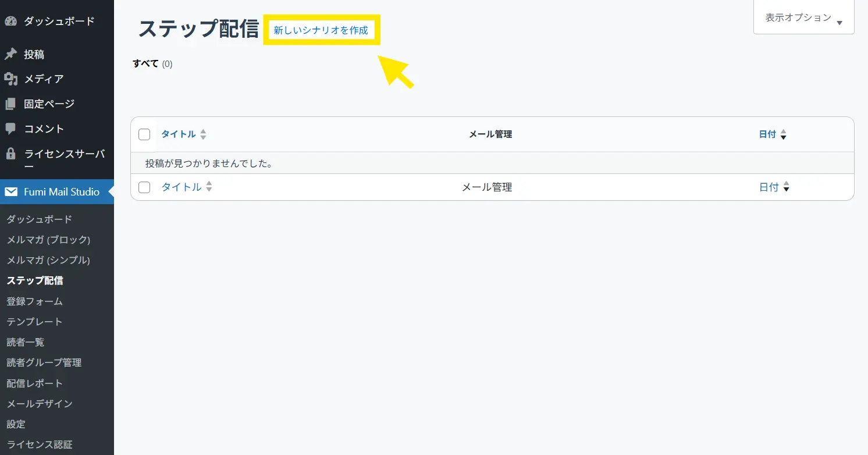Screen dimensions: 868x455
Task: Sort by タイトル in the footer row
Action: [x=181, y=187]
